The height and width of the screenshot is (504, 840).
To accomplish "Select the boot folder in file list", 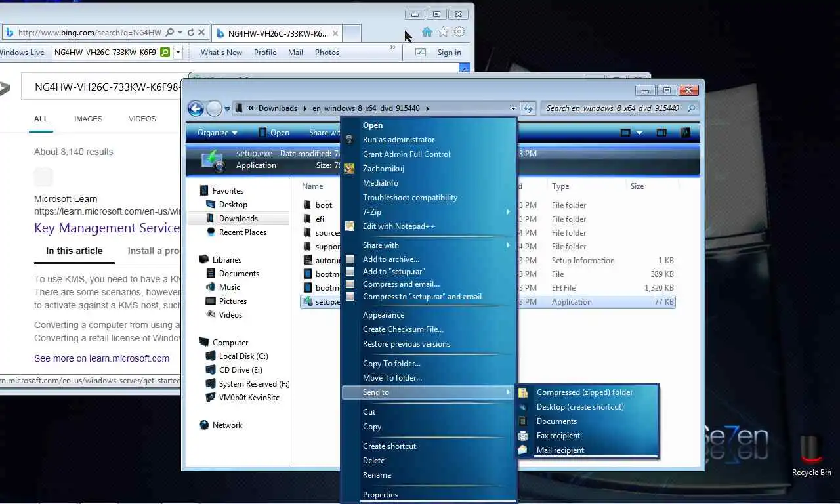I will pos(324,205).
